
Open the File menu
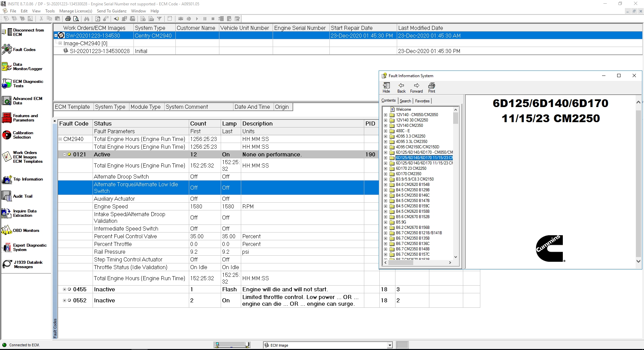coord(13,11)
